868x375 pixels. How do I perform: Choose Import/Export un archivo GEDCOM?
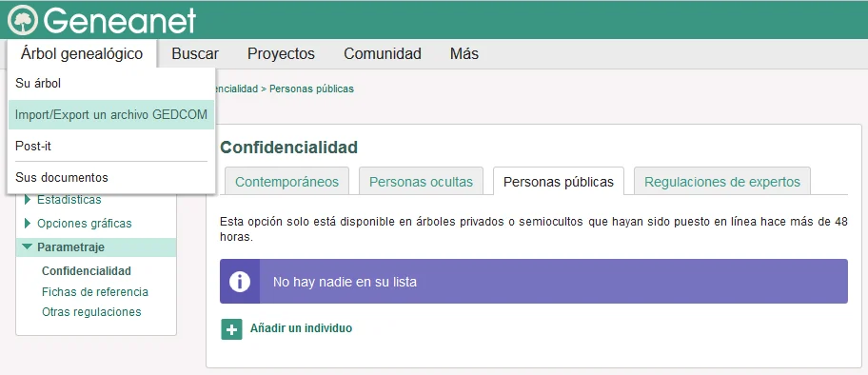coord(111,114)
